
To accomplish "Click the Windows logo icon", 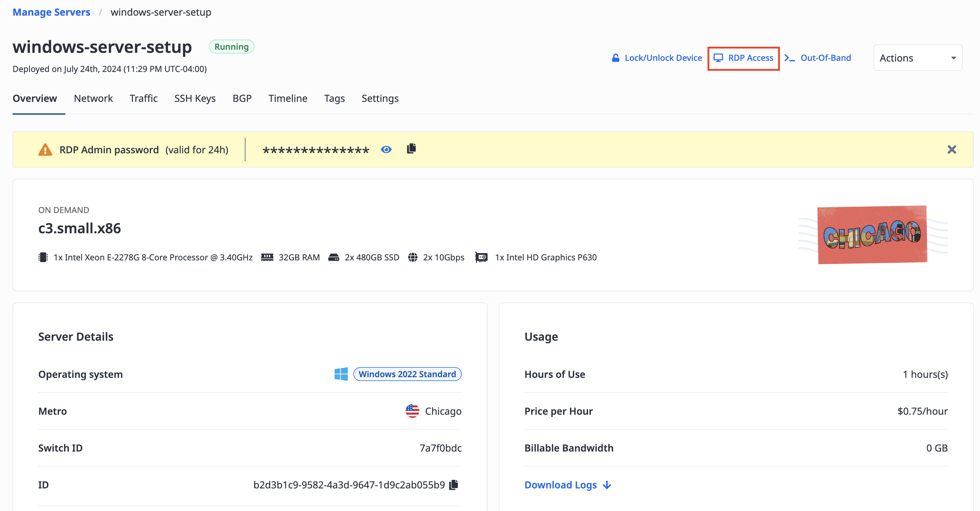I will (341, 374).
